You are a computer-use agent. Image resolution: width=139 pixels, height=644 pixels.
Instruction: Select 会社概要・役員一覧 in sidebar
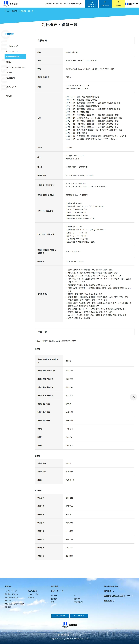click(15, 57)
